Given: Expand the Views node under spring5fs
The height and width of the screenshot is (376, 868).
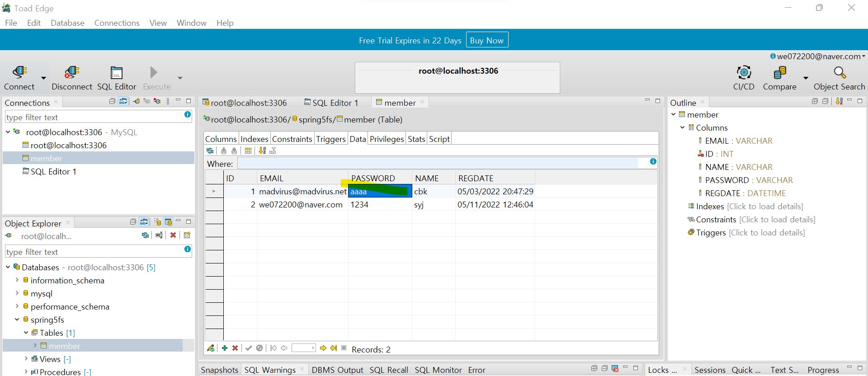Looking at the screenshot, I should pos(26,359).
